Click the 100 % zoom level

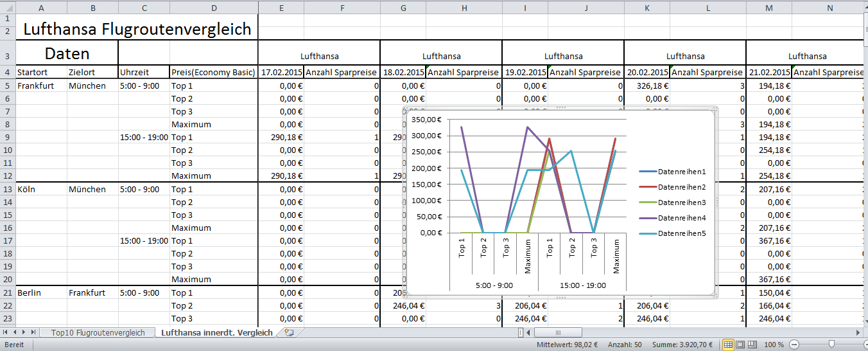coord(774,345)
